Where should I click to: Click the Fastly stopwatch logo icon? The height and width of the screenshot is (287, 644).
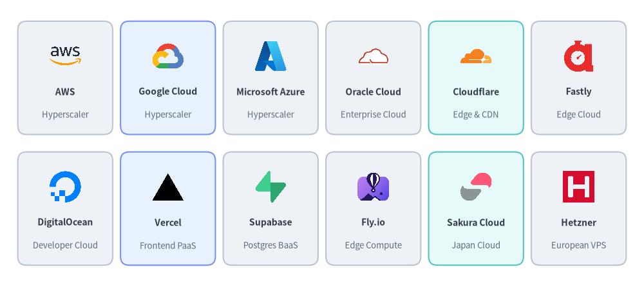pos(579,56)
